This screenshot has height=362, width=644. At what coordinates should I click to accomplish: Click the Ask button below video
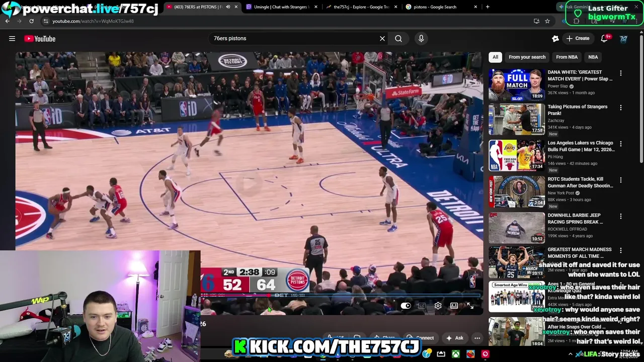[x=454, y=338]
